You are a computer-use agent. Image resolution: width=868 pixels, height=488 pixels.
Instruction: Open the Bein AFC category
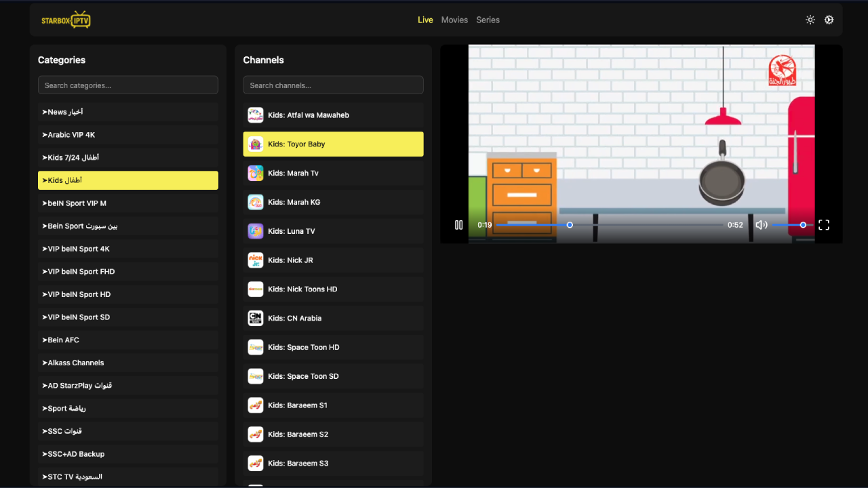[x=128, y=340]
